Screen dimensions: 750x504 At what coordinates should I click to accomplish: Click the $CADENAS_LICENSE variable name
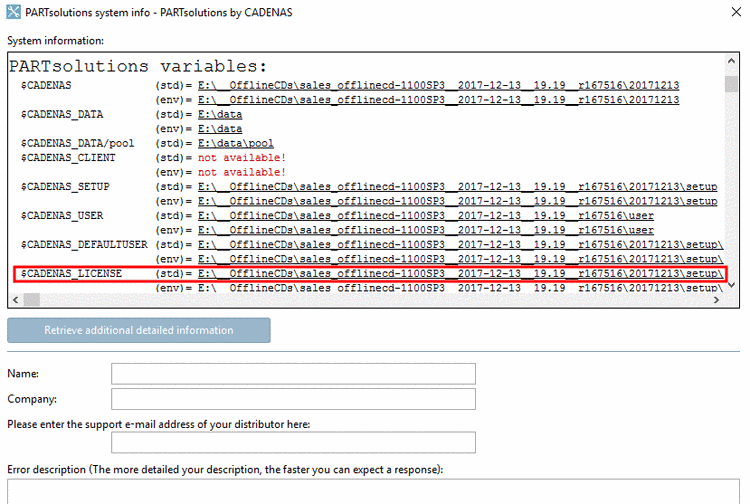[71, 274]
